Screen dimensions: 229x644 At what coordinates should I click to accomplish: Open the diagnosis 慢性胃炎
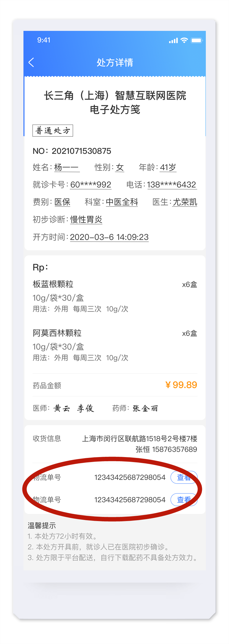(x=86, y=219)
